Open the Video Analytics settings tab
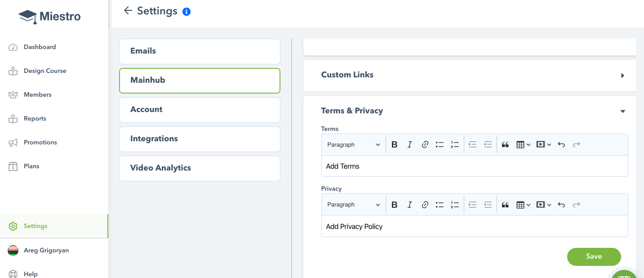The width and height of the screenshot is (644, 278). tap(200, 168)
